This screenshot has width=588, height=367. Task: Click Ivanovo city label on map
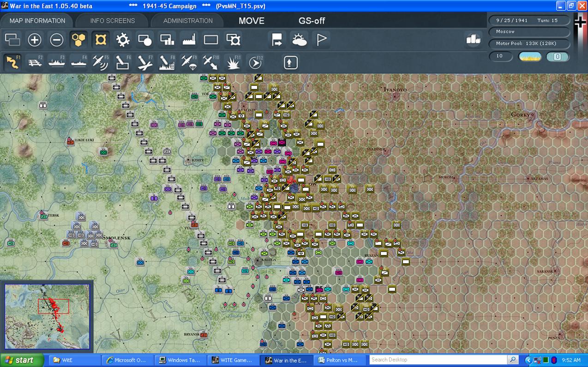coord(395,89)
